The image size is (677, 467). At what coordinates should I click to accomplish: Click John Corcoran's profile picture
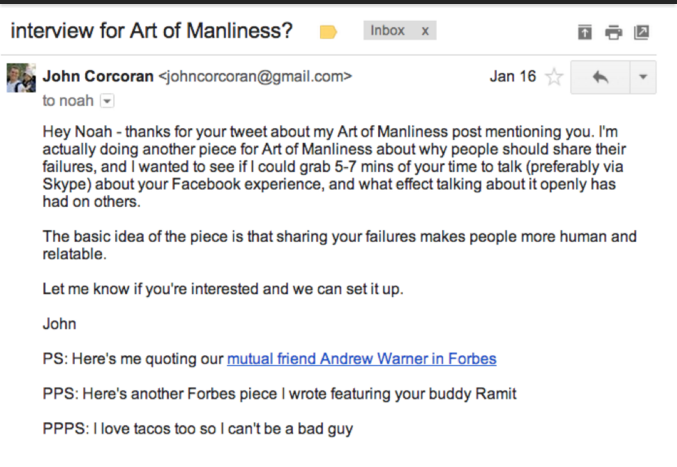click(x=21, y=78)
